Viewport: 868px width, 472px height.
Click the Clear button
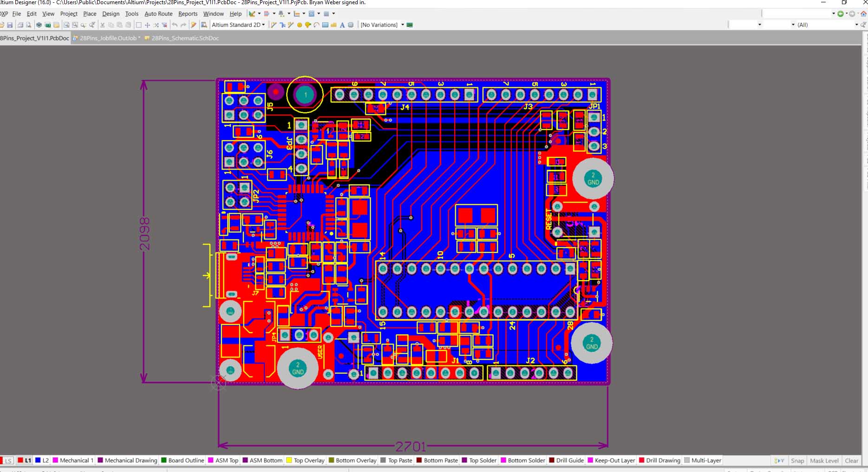click(x=851, y=460)
